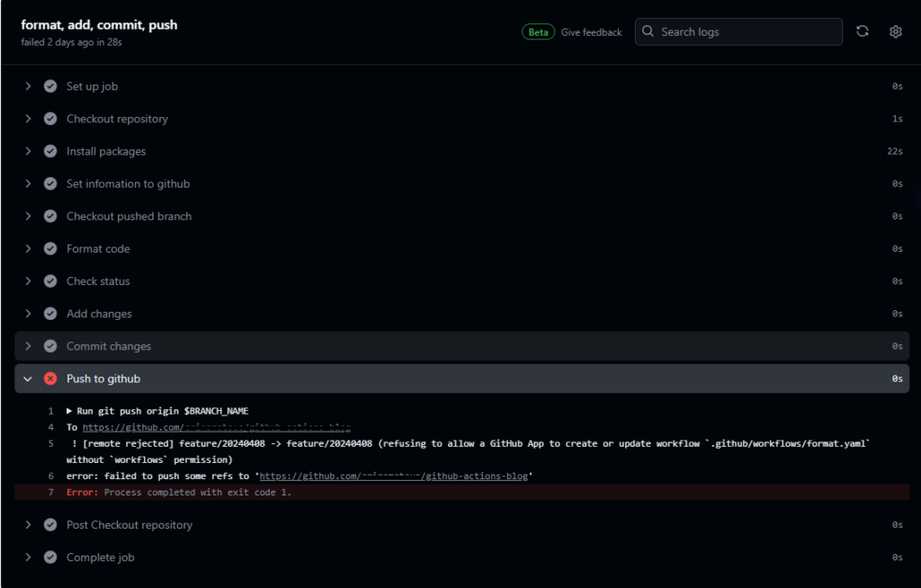Click the 22s duration for Install packages

895,152
